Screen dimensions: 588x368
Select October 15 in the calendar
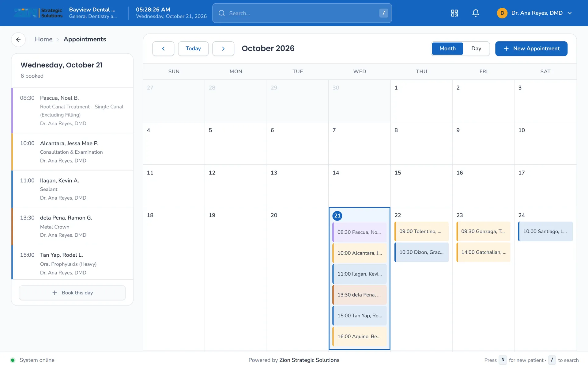(x=421, y=186)
